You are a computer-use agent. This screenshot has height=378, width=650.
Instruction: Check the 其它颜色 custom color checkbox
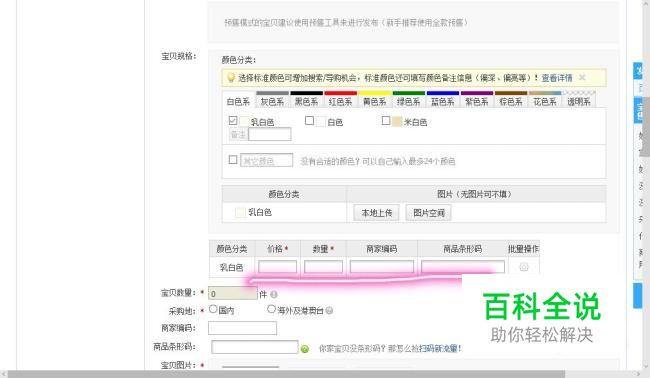[x=233, y=160]
